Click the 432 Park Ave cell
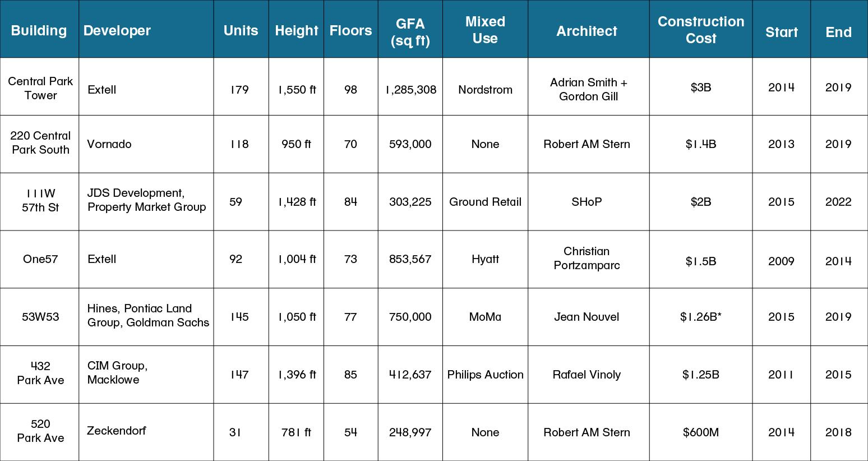The image size is (868, 461). click(40, 374)
